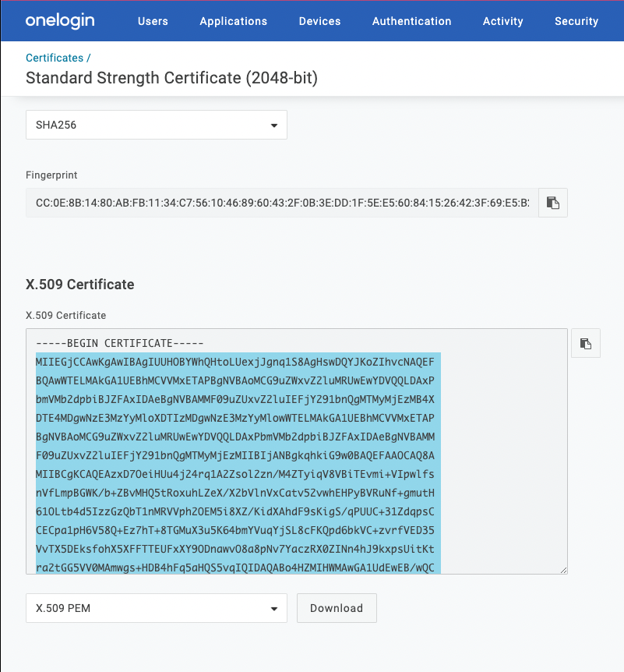The height and width of the screenshot is (672, 624).
Task: Open the Activity menu
Action: tap(502, 21)
